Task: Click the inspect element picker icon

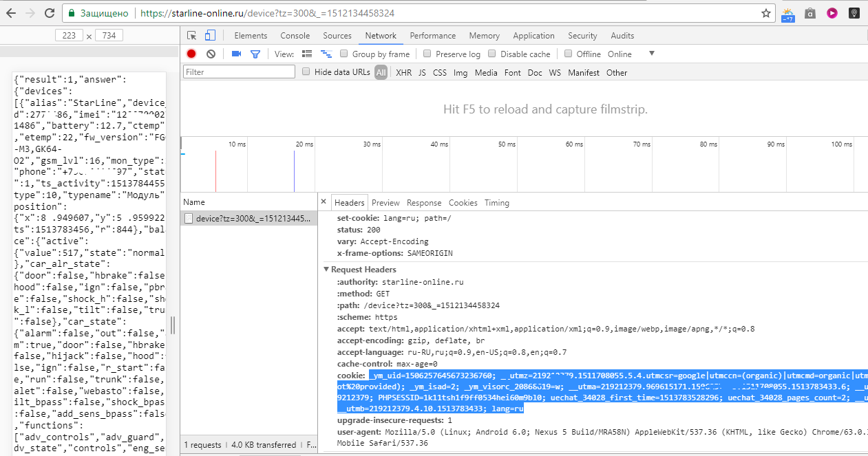Action: [x=192, y=36]
